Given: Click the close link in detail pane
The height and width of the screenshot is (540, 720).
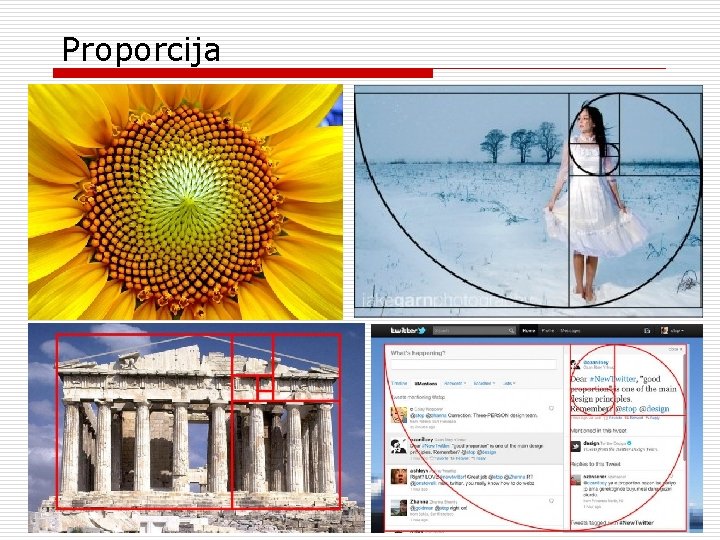Looking at the screenshot, I should (x=675, y=349).
